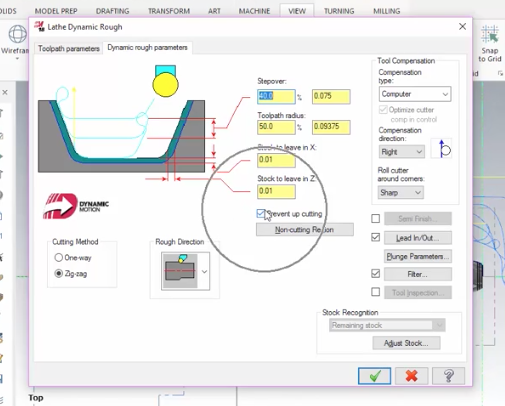Open the TRANSFORM ribbon tab
The width and height of the screenshot is (505, 406).
pos(169,11)
